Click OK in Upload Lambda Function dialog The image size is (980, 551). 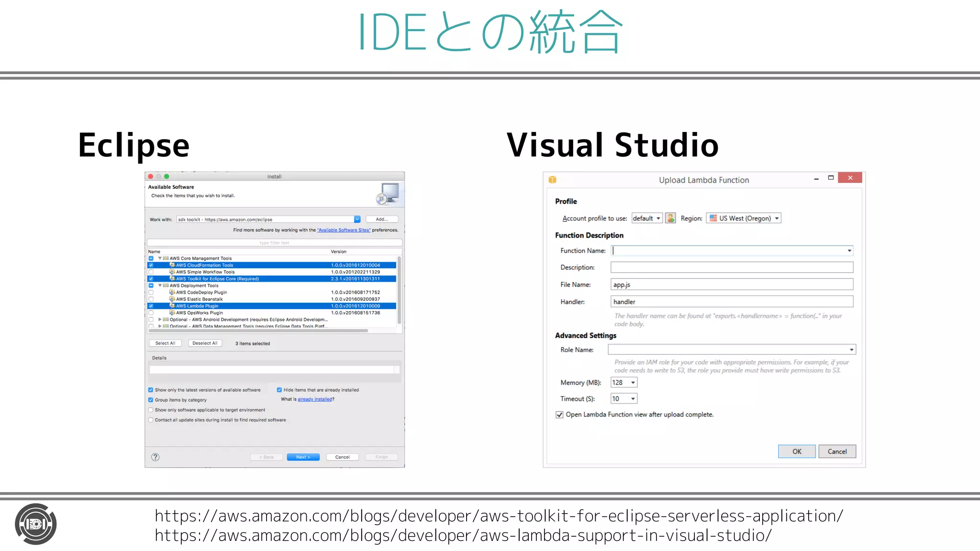pyautogui.click(x=797, y=451)
